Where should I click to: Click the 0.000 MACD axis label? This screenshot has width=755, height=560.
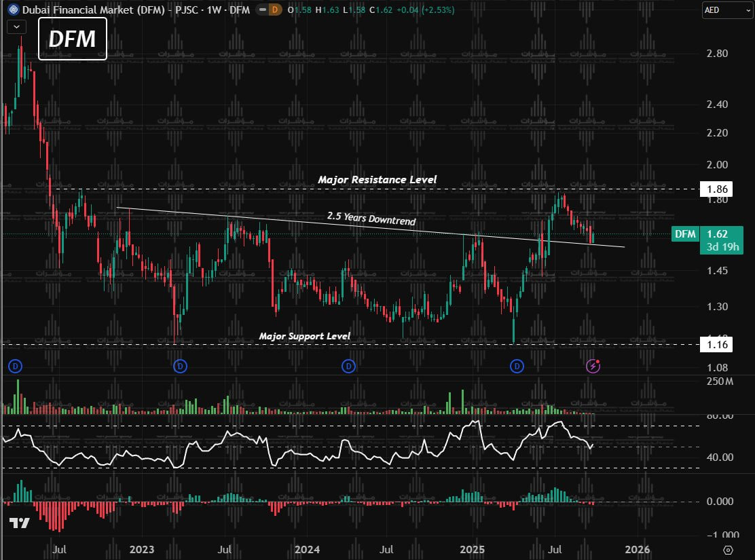720,502
